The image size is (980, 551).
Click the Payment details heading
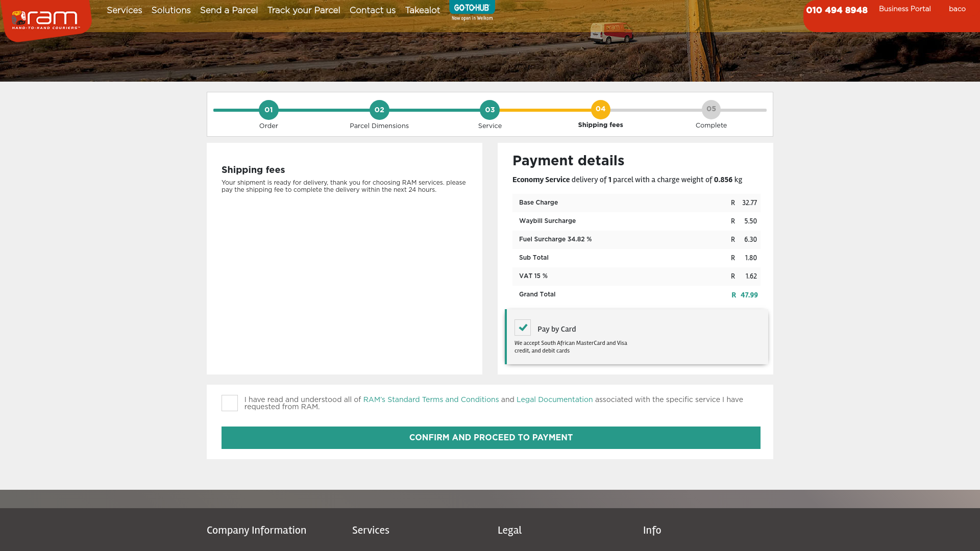568,161
